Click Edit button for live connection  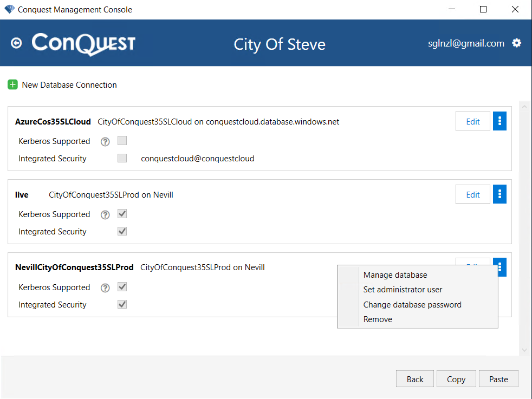tap(472, 194)
